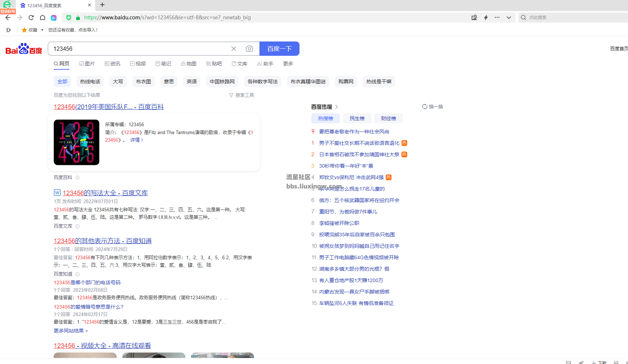Open the browser home page icon

[43, 18]
